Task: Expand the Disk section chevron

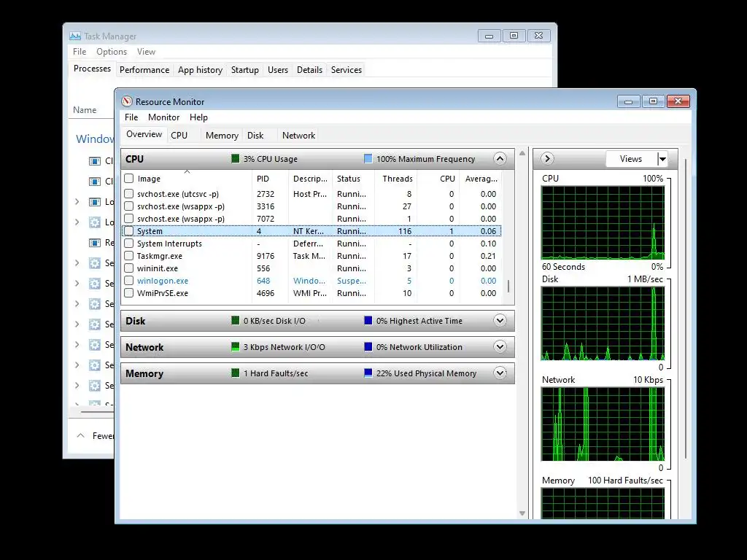Action: (500, 321)
